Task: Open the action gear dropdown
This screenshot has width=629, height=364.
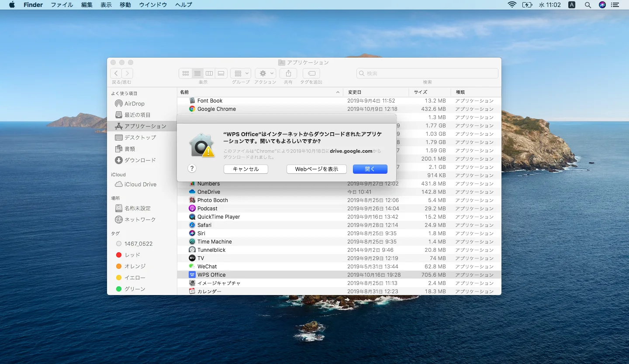Action: tap(266, 73)
